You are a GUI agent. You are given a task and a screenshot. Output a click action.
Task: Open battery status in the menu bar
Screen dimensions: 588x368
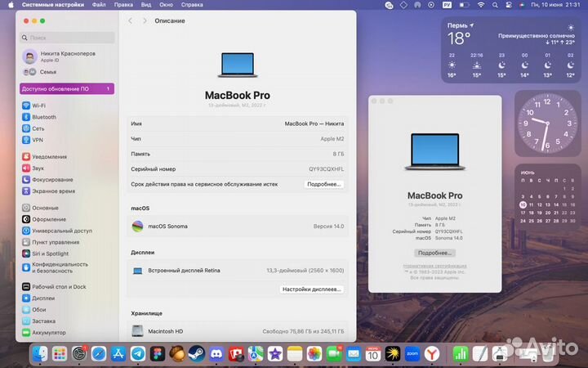click(465, 5)
